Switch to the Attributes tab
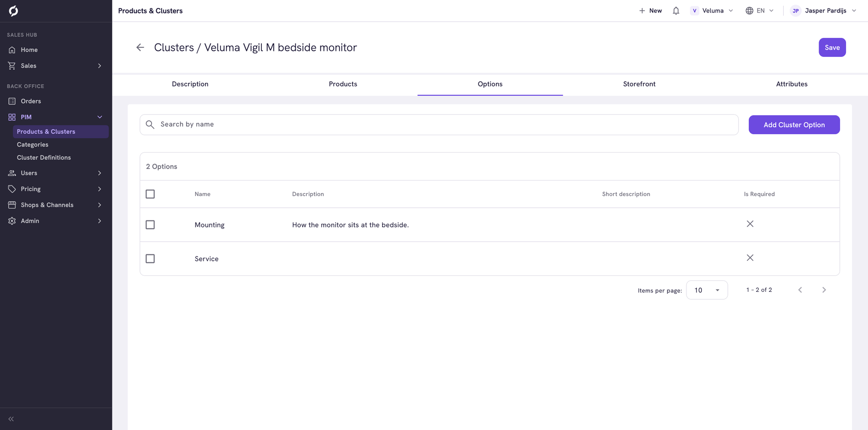 792,84
